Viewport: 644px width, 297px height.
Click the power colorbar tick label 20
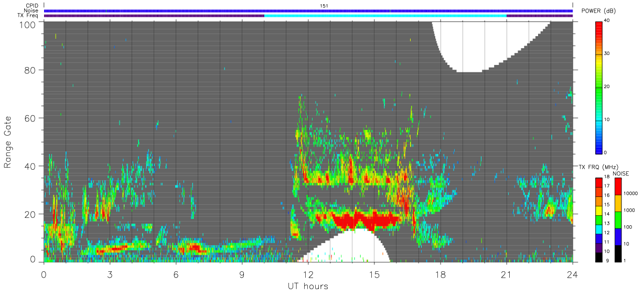pos(607,86)
